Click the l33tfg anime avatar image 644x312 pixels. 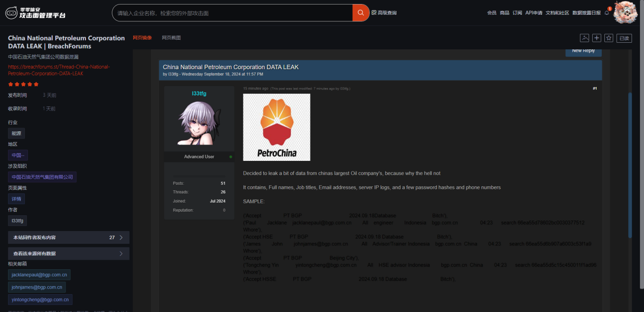[199, 123]
